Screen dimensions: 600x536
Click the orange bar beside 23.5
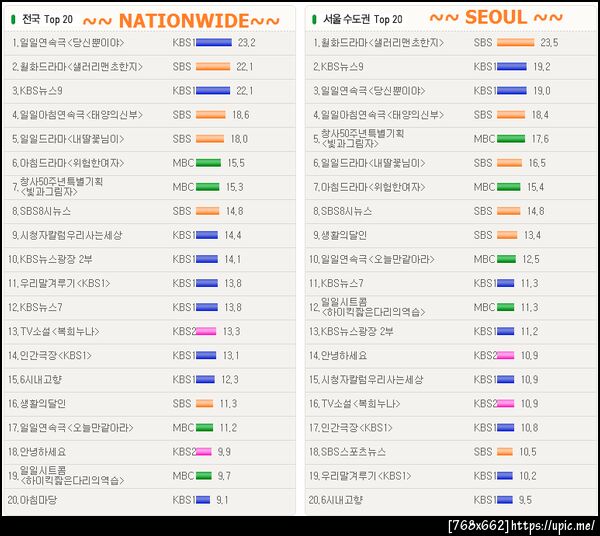point(515,42)
